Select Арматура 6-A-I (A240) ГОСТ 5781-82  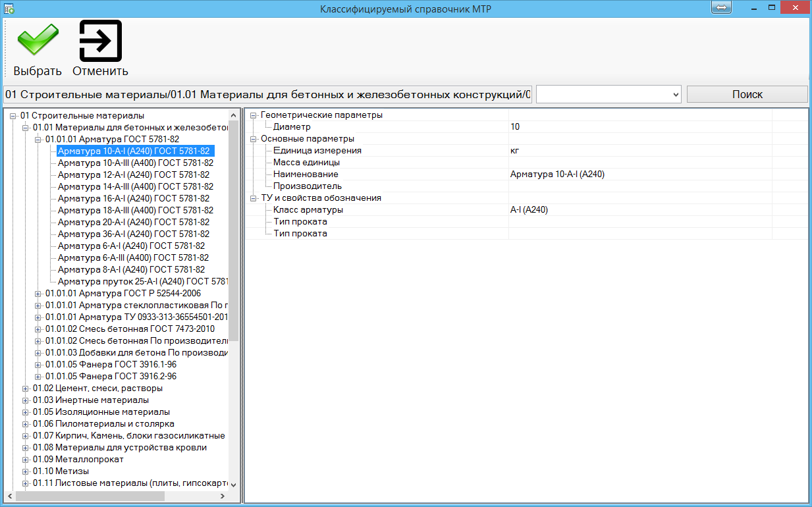(x=132, y=246)
